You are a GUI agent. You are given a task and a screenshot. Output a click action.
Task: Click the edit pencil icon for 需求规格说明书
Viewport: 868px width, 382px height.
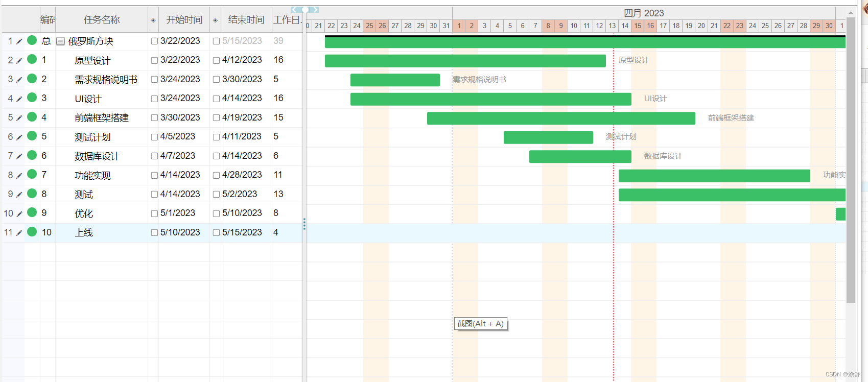pyautogui.click(x=19, y=80)
